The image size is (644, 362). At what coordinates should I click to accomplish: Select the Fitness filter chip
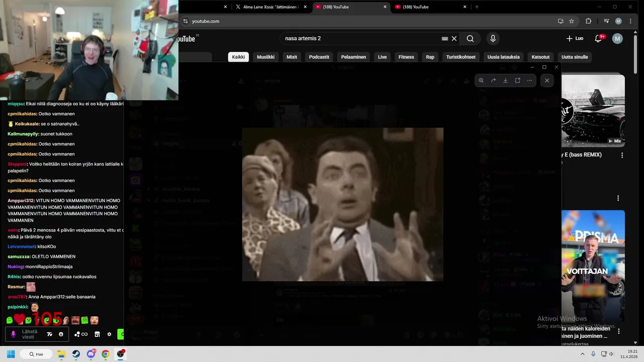click(x=406, y=57)
